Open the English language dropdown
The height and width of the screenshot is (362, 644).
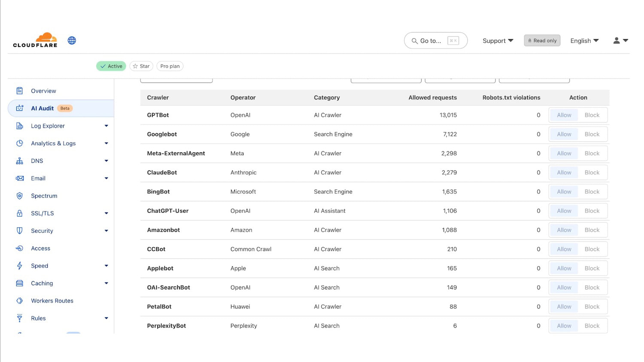coord(584,40)
